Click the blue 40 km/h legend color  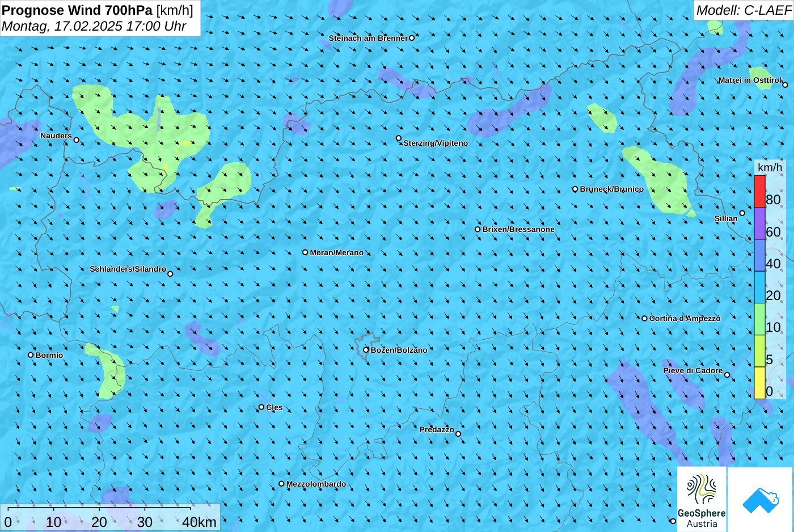[x=759, y=255]
